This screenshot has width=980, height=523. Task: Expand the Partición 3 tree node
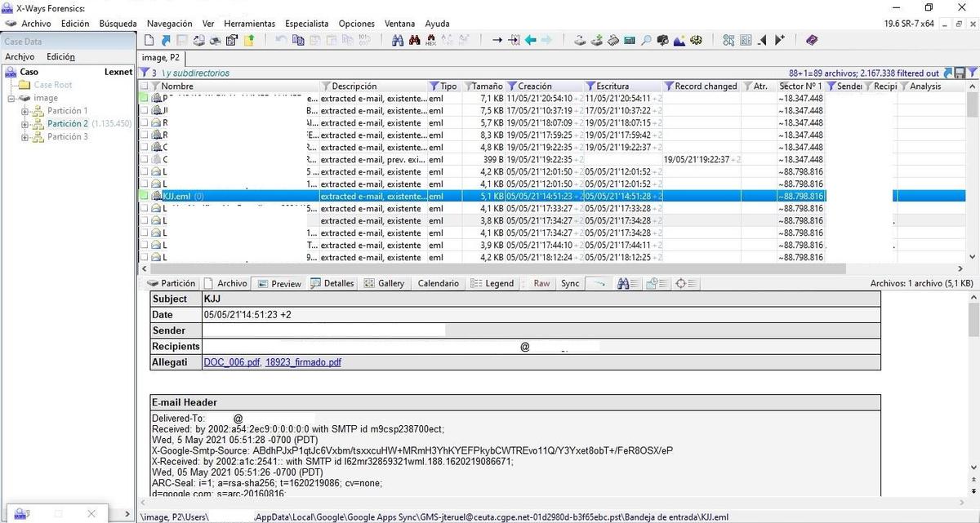(25, 137)
